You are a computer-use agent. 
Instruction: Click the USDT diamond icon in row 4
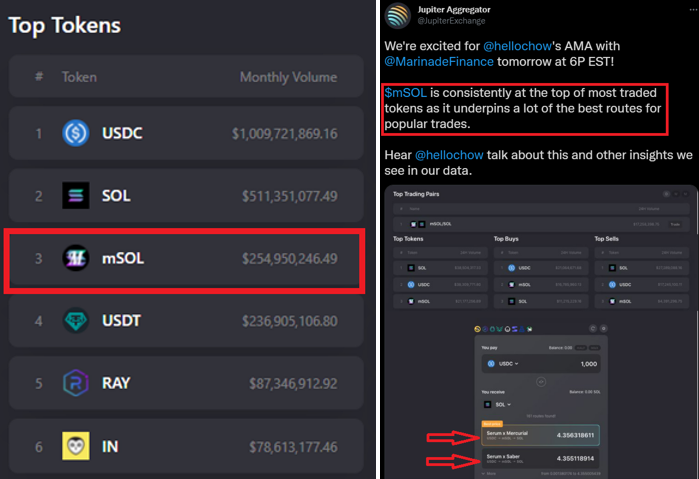click(x=76, y=320)
